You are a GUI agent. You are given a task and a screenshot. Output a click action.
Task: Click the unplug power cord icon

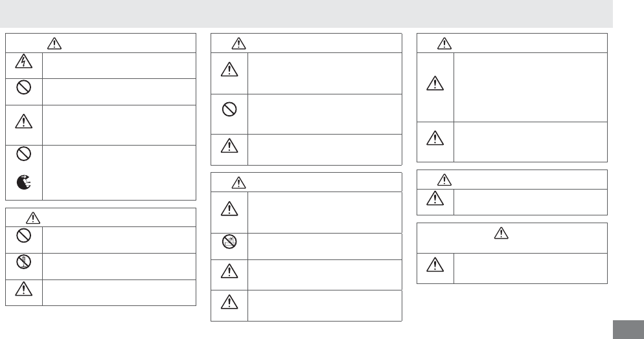tap(24, 183)
